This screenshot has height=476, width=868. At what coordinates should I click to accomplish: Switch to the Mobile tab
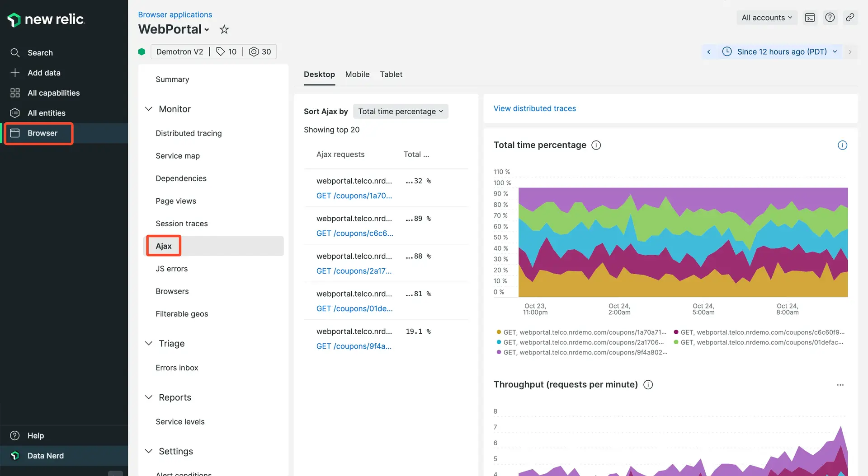coord(357,75)
